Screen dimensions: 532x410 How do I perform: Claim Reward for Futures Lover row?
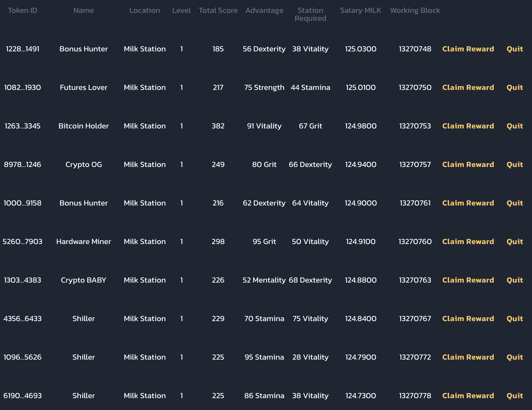[468, 87]
